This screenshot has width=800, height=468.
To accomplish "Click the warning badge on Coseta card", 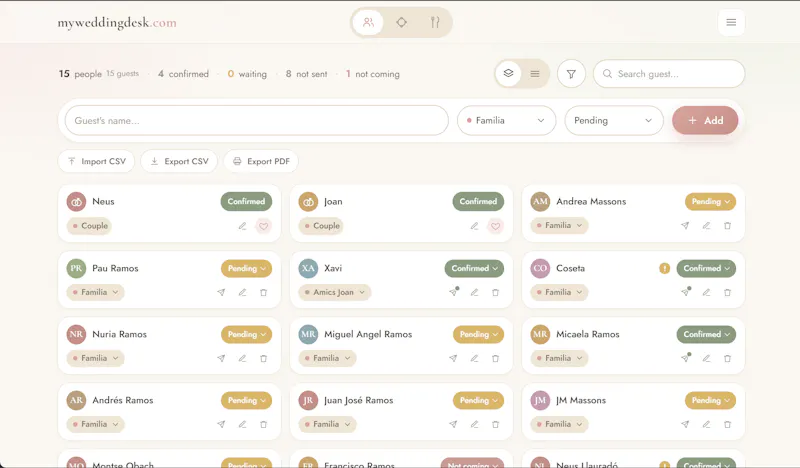I will tap(664, 268).
